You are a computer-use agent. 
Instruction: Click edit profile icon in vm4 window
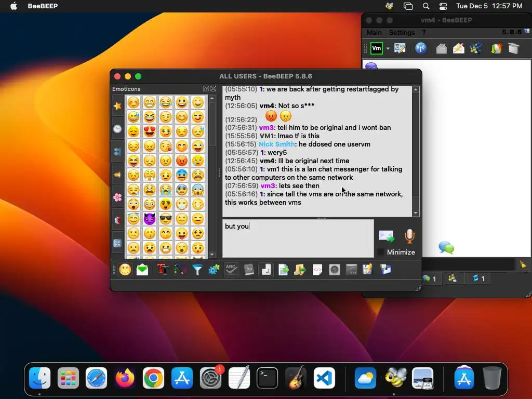pyautogui.click(x=400, y=48)
